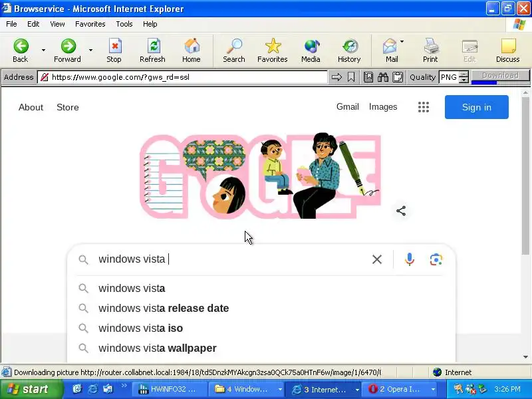Open the Discuss toolbar button

click(508, 51)
